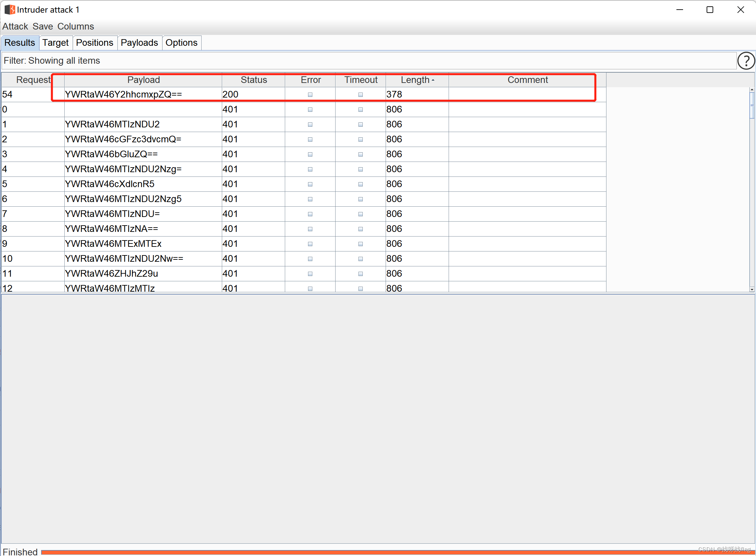
Task: Switch to the Payloads tab
Action: click(139, 43)
